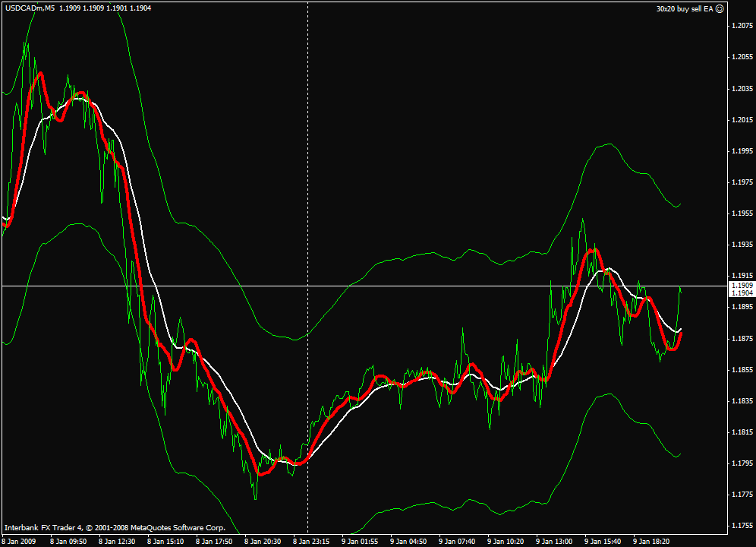756x547 pixels.
Task: Click the 1.2075 price axis label
Action: (x=742, y=26)
